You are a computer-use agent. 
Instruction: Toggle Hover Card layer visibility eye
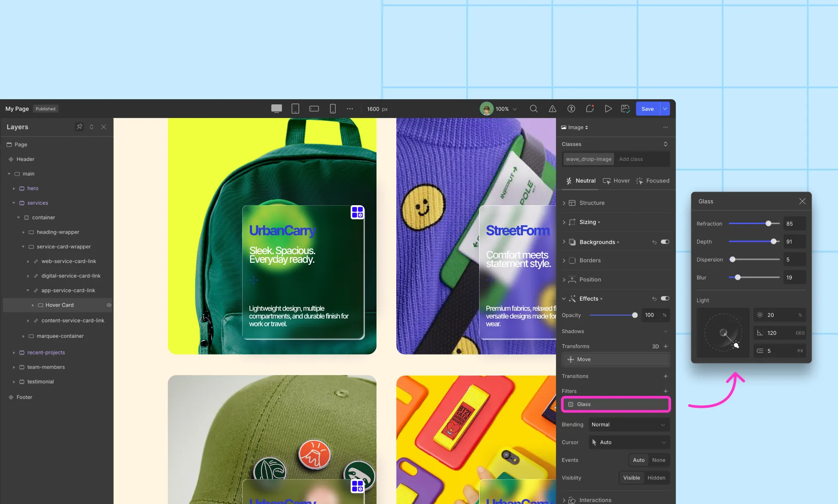pos(109,305)
